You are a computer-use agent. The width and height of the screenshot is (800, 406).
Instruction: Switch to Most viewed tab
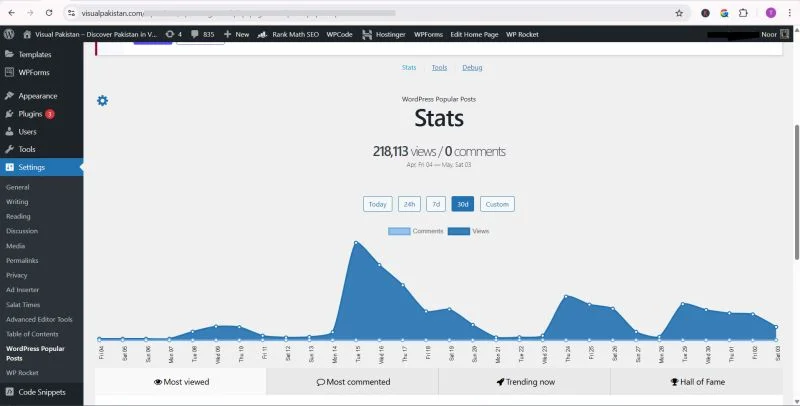click(181, 382)
